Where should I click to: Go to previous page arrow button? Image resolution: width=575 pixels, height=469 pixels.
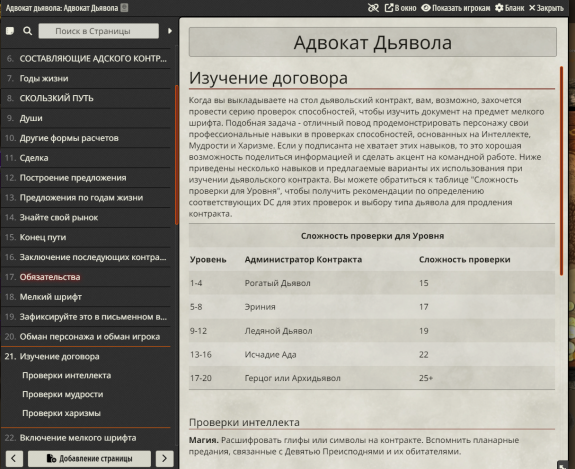click(x=14, y=458)
